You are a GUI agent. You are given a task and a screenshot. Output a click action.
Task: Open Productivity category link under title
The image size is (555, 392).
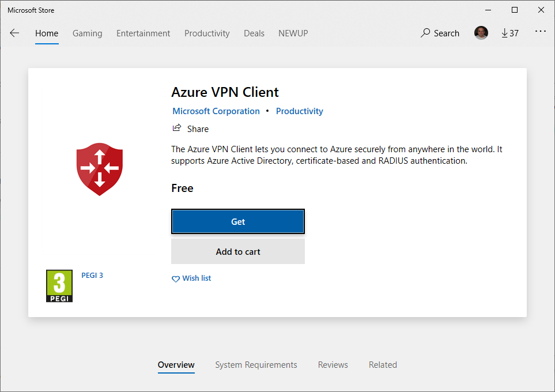click(x=300, y=111)
